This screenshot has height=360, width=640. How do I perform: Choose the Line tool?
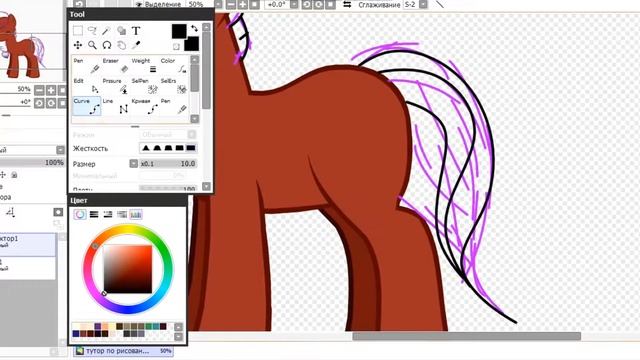[115, 106]
